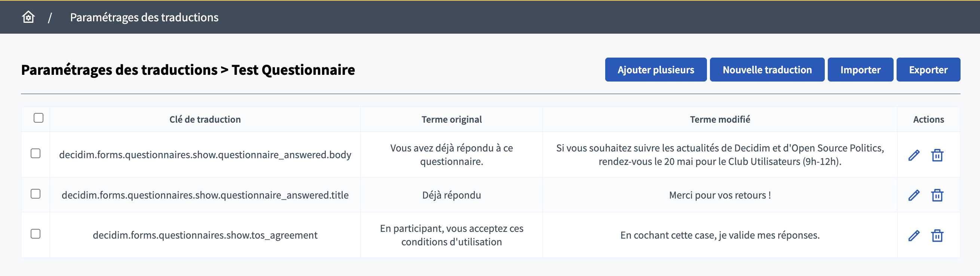Viewport: 980px width, 276px height.
Task: Export translations with Exporter
Action: click(x=928, y=70)
